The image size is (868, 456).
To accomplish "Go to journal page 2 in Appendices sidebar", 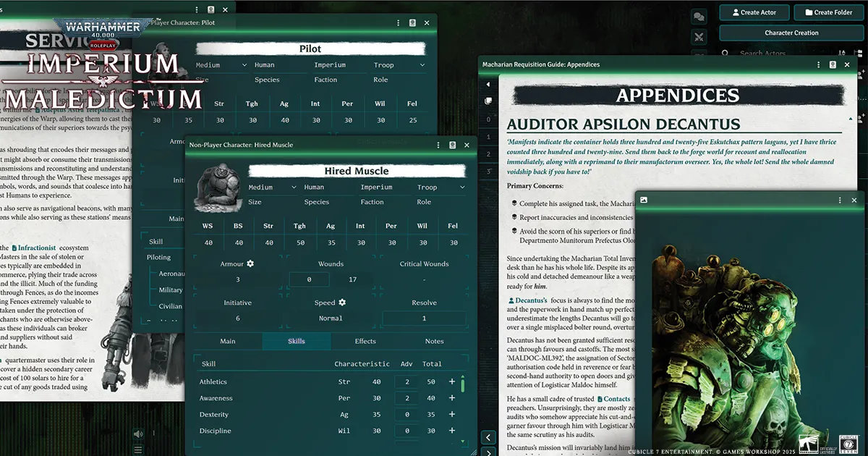I will click(x=488, y=154).
